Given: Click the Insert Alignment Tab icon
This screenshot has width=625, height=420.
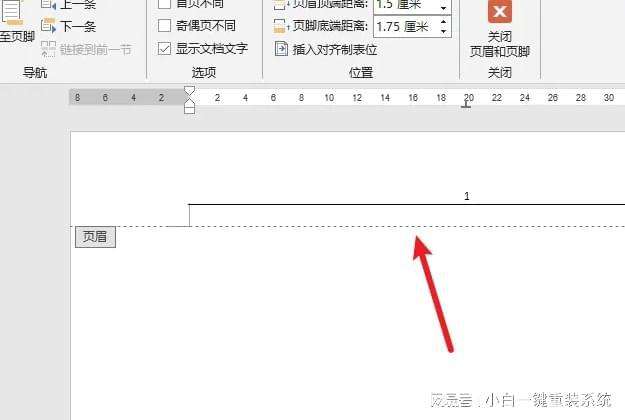Looking at the screenshot, I should pos(281,49).
